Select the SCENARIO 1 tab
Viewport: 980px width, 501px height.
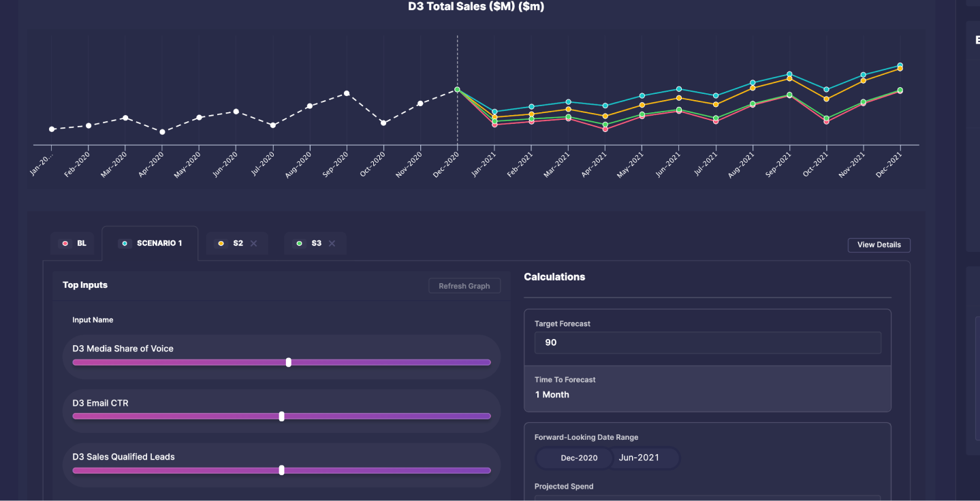(x=150, y=243)
